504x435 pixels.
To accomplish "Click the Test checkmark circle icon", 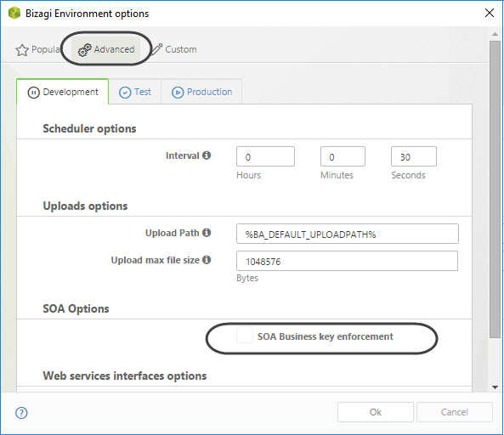I will tap(125, 93).
